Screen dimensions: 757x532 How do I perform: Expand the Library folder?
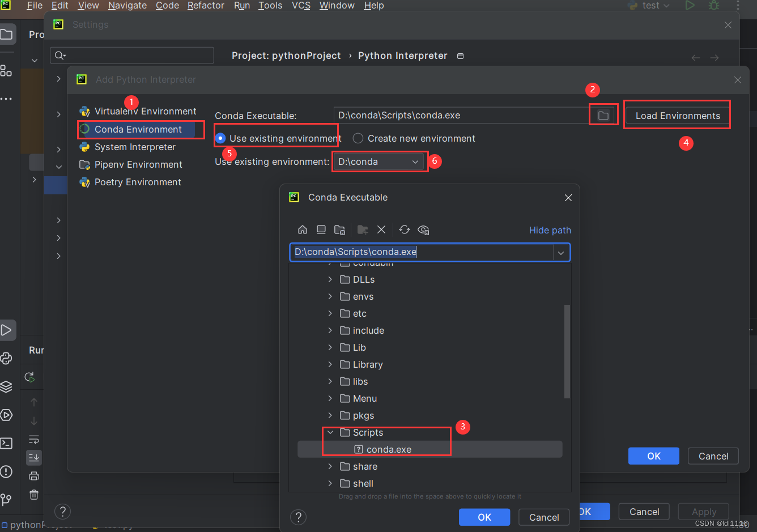click(330, 364)
